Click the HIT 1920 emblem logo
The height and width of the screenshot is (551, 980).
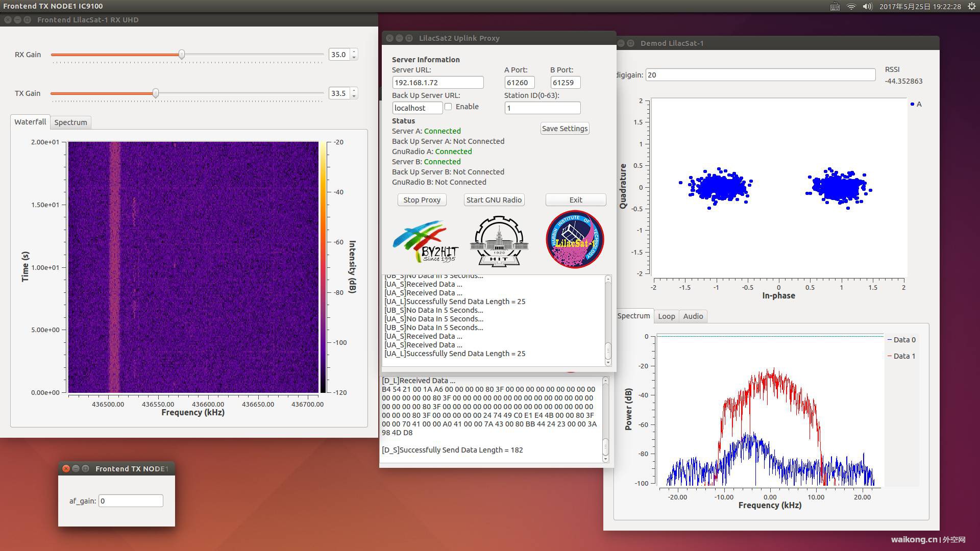click(499, 241)
